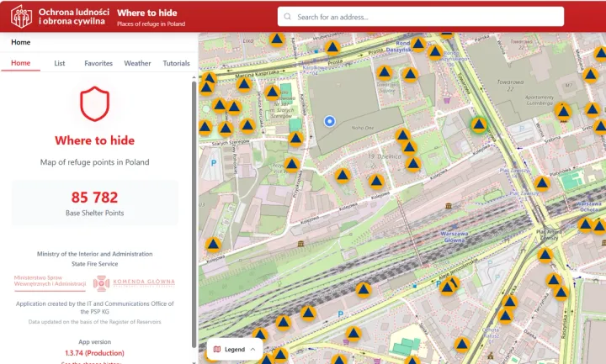Click the Base Shelter Points label

click(x=94, y=213)
